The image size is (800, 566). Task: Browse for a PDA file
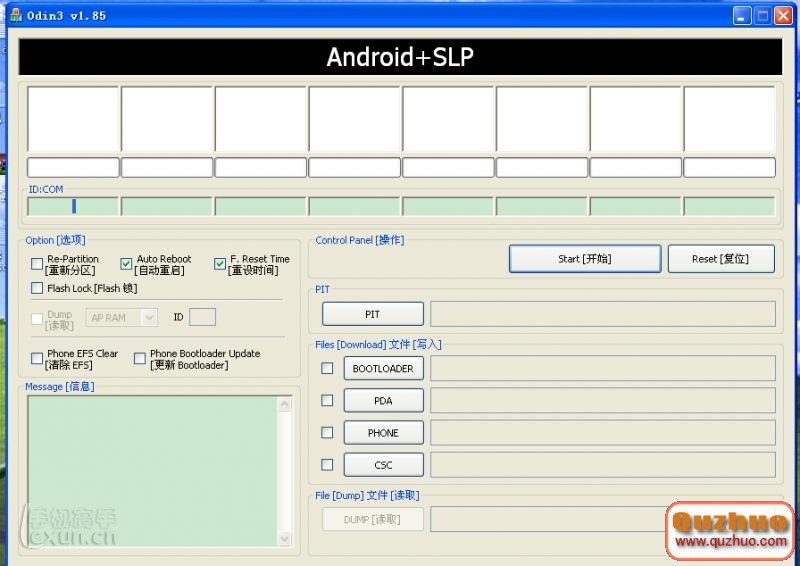point(383,401)
